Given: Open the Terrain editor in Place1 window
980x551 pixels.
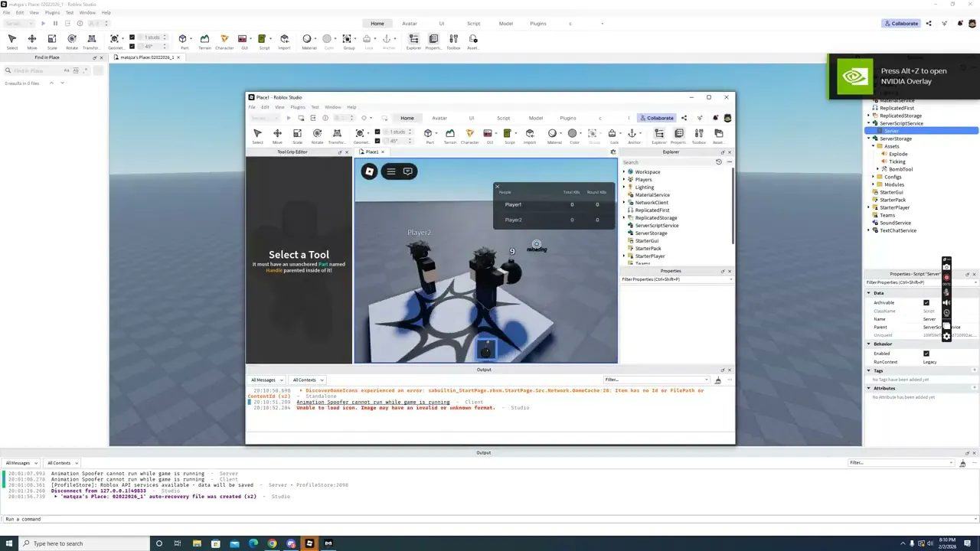Looking at the screenshot, I should click(450, 135).
